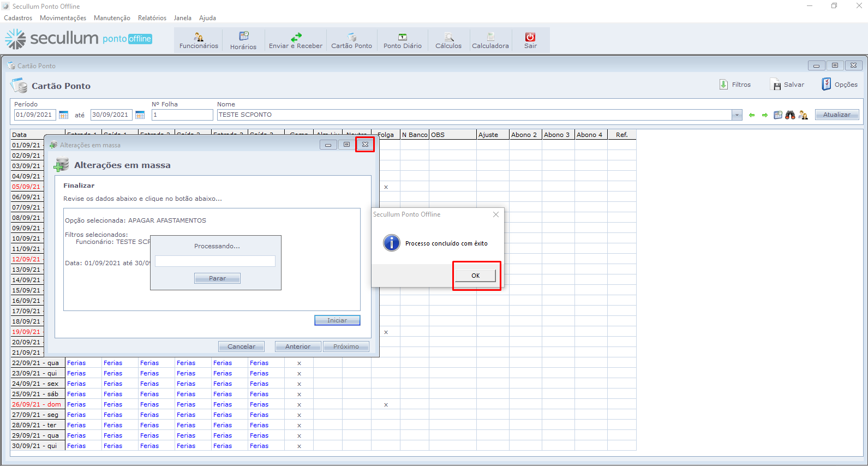Open the Ponto Diário toolbar icon
Image resolution: width=868 pixels, height=466 pixels.
(403, 38)
